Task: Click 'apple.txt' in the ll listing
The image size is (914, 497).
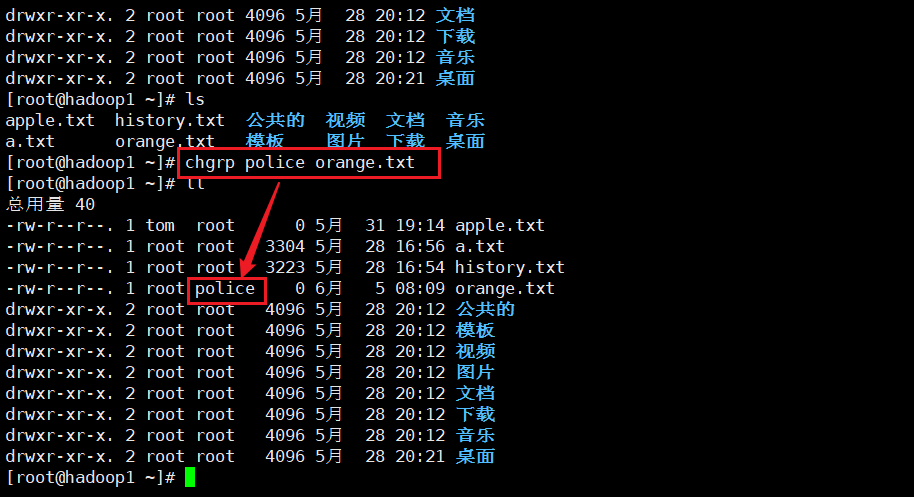Action: pos(500,225)
